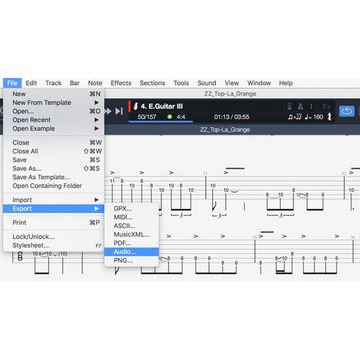Viewport: 360px width, 360px height.
Task: Select Lock/Unlock... menu entry
Action: pos(54,237)
